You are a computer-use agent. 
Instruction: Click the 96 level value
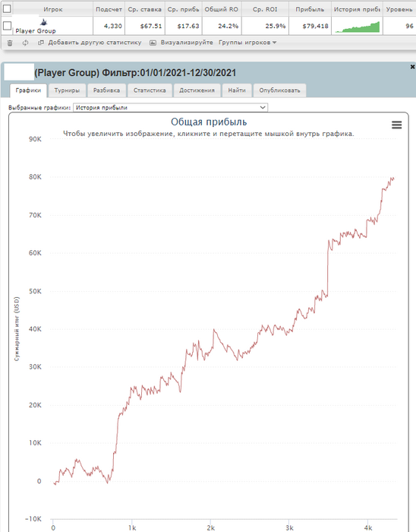(409, 26)
